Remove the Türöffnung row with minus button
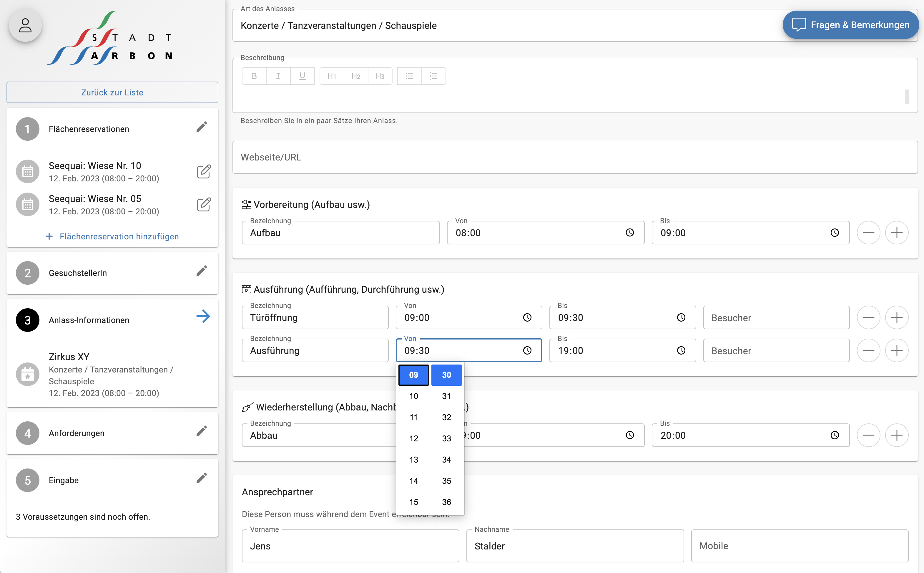The image size is (924, 573). coord(868,318)
